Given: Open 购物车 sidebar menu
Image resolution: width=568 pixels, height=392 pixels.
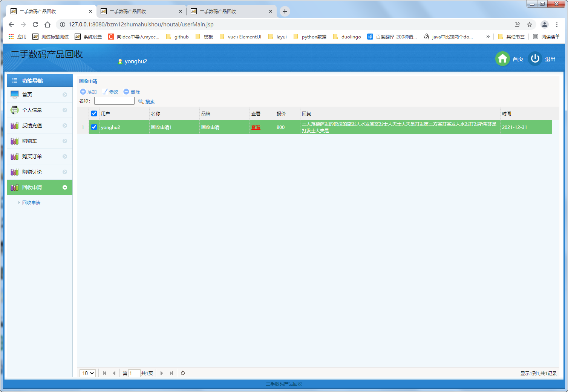Looking at the screenshot, I should point(40,141).
